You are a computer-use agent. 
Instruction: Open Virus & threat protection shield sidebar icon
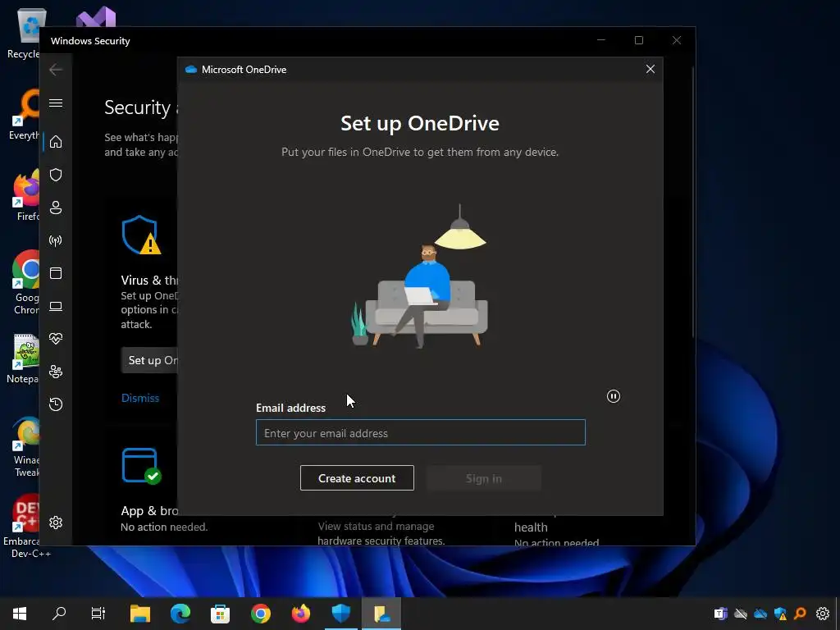pos(56,175)
